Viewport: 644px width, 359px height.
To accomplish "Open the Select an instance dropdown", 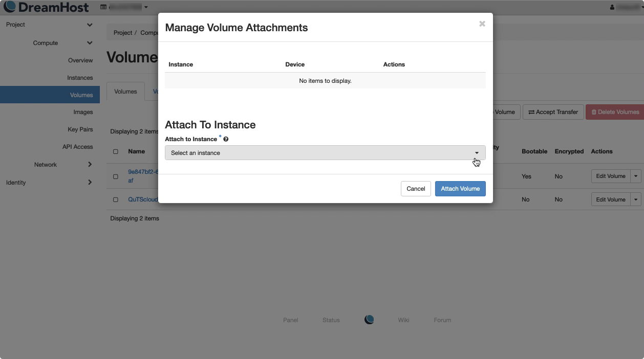I will tap(325, 153).
